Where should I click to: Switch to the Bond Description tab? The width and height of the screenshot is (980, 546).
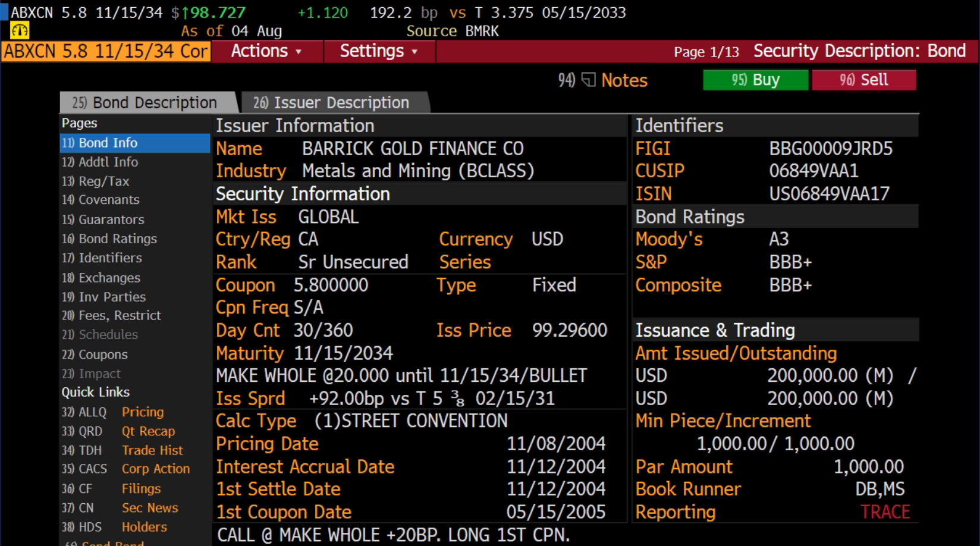click(x=147, y=102)
